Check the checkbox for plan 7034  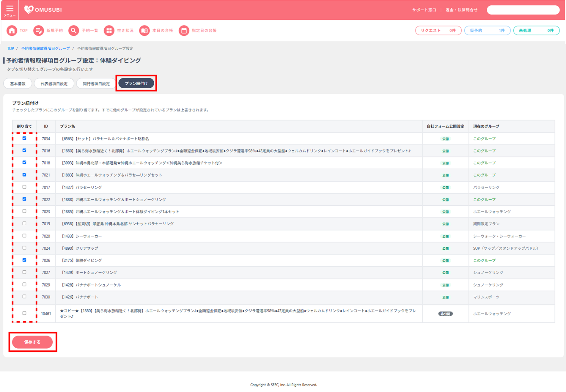24,138
